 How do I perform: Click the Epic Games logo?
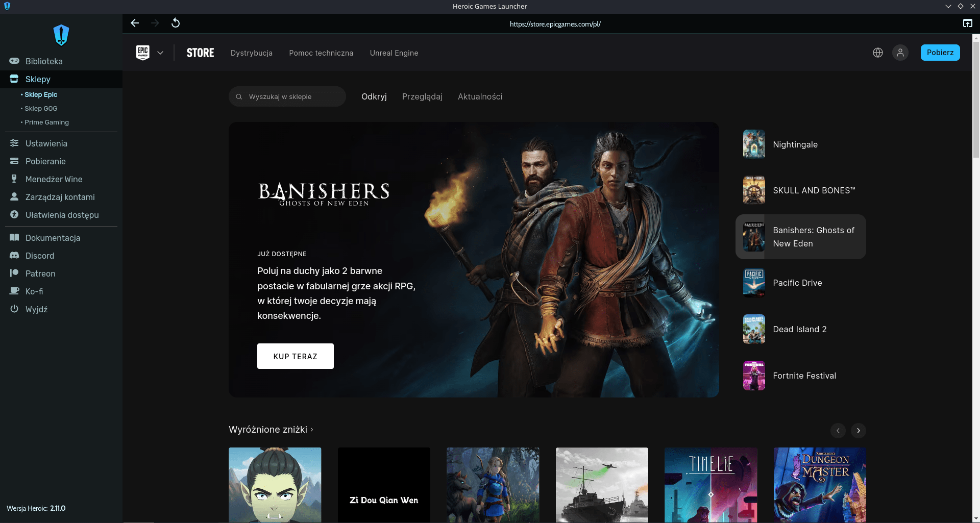coord(143,53)
